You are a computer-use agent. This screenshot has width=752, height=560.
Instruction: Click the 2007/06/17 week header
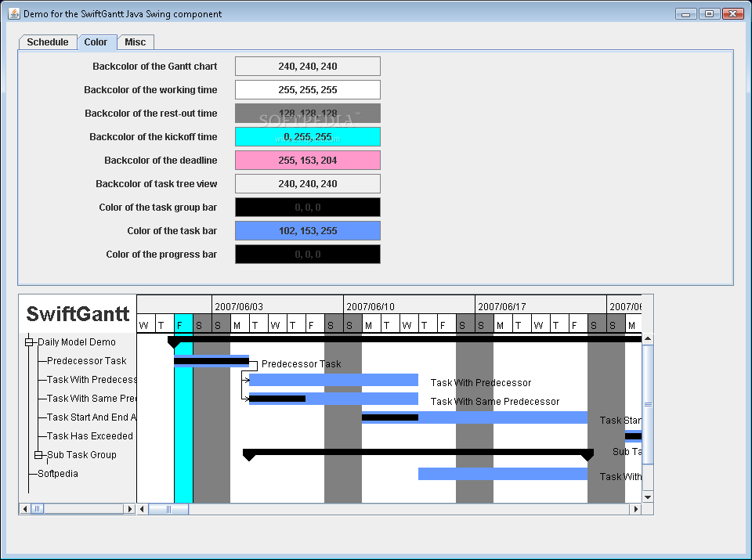pyautogui.click(x=541, y=305)
